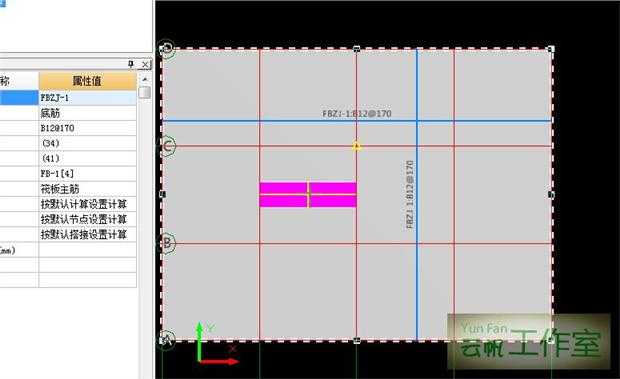Image resolution: width=620 pixels, height=379 pixels.
Task: Click the 属性值 column header
Action: [87, 81]
